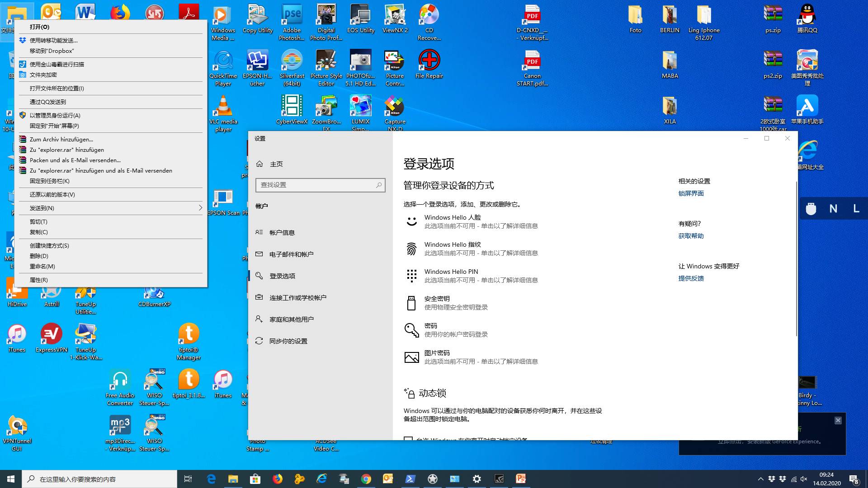
Task: Close the GeForce Experience notification
Action: pyautogui.click(x=838, y=420)
